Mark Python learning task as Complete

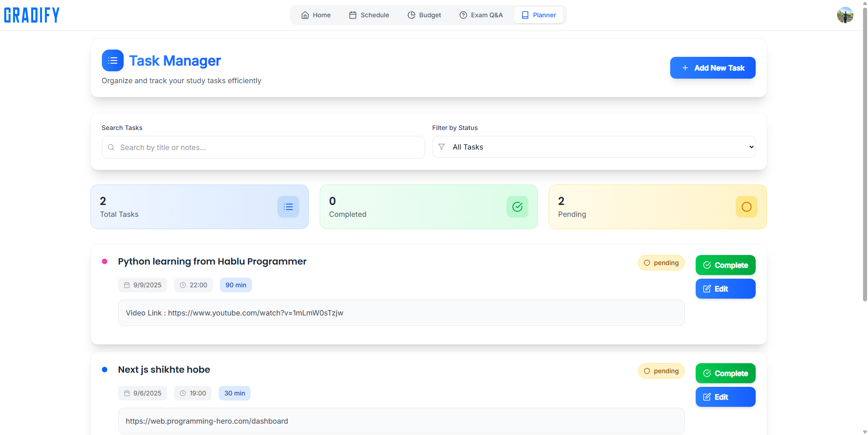pos(726,265)
